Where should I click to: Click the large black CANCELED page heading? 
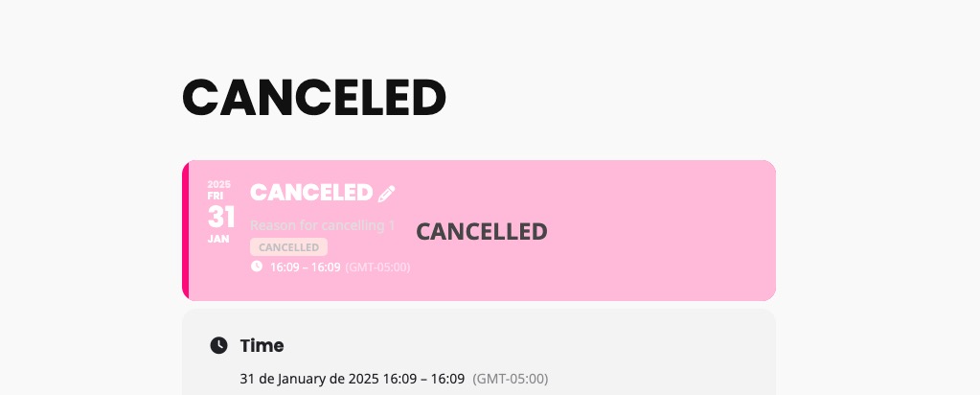pos(314,98)
